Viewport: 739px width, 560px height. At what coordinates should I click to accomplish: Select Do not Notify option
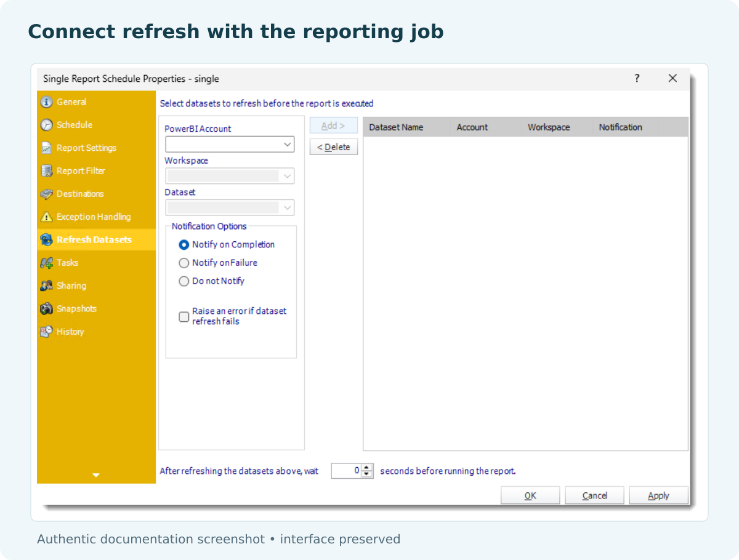coord(184,281)
